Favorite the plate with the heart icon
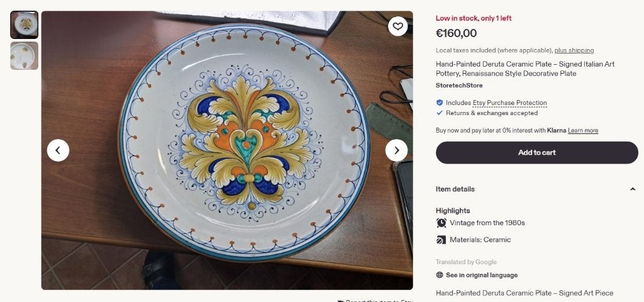The image size is (644, 302). coord(397,26)
